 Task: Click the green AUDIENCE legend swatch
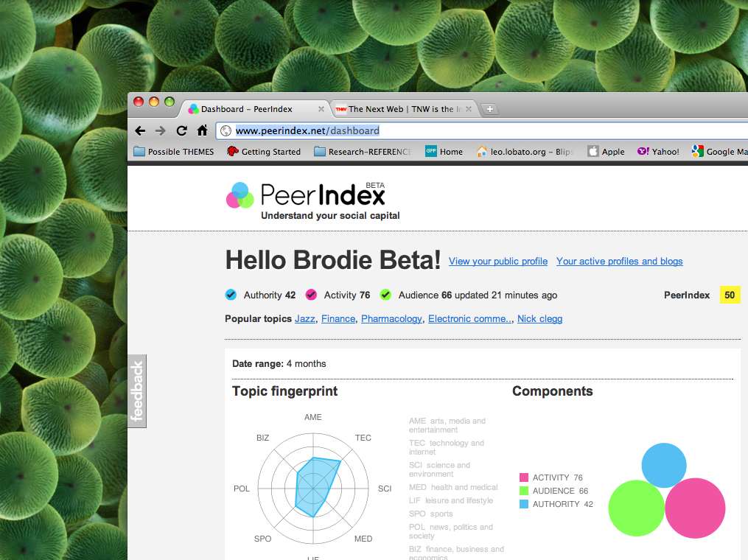pyautogui.click(x=524, y=490)
